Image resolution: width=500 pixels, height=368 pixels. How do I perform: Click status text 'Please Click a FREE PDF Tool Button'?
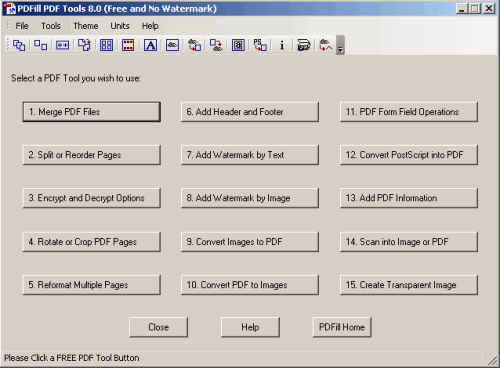(72, 358)
